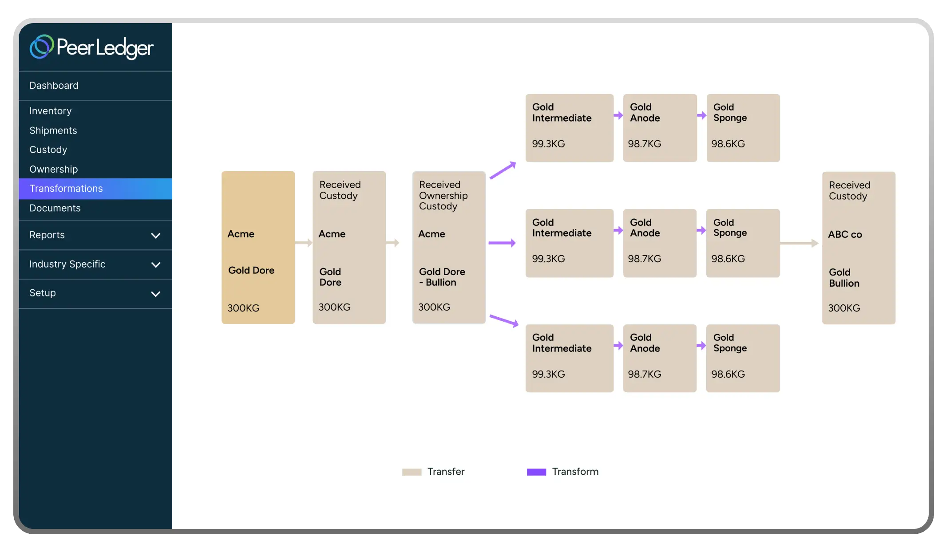Click the purple Transform legend swatch
Viewport: 950px width, 560px height.
(536, 472)
